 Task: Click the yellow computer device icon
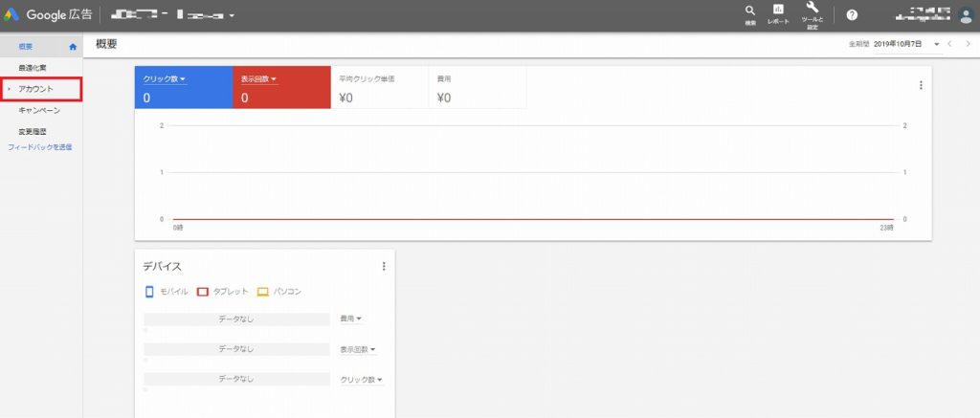(x=262, y=292)
